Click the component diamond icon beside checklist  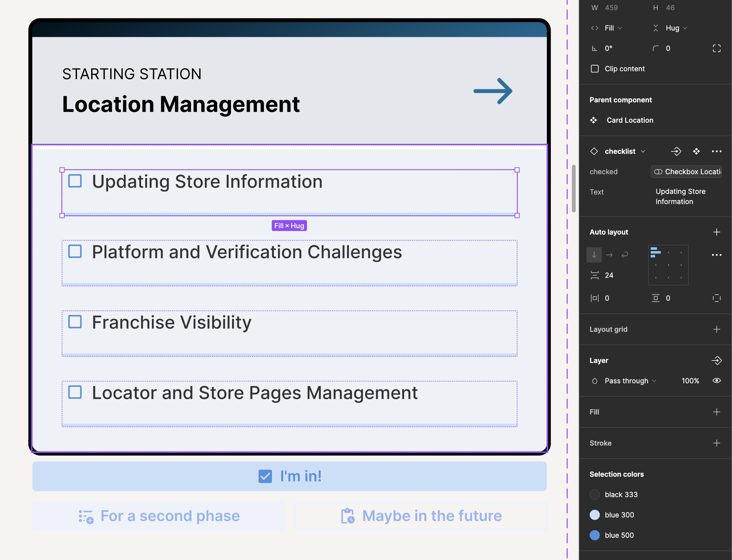coord(594,151)
